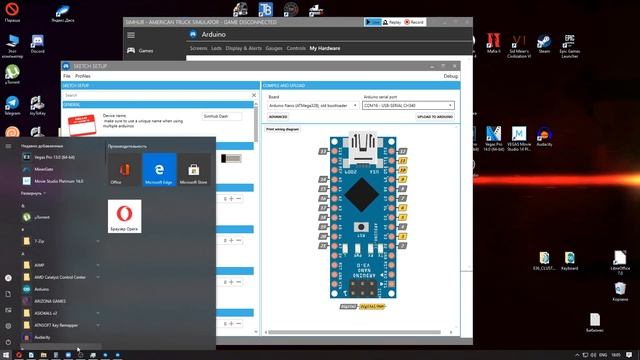This screenshot has height=360, width=640.
Task: Expand the AMD Catalyst Control Center folder
Action: [61, 277]
